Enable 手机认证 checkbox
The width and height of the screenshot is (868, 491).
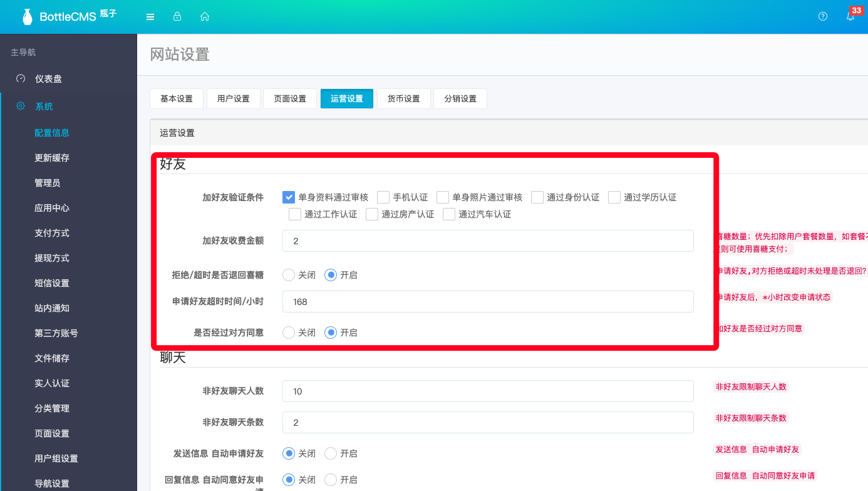point(383,197)
